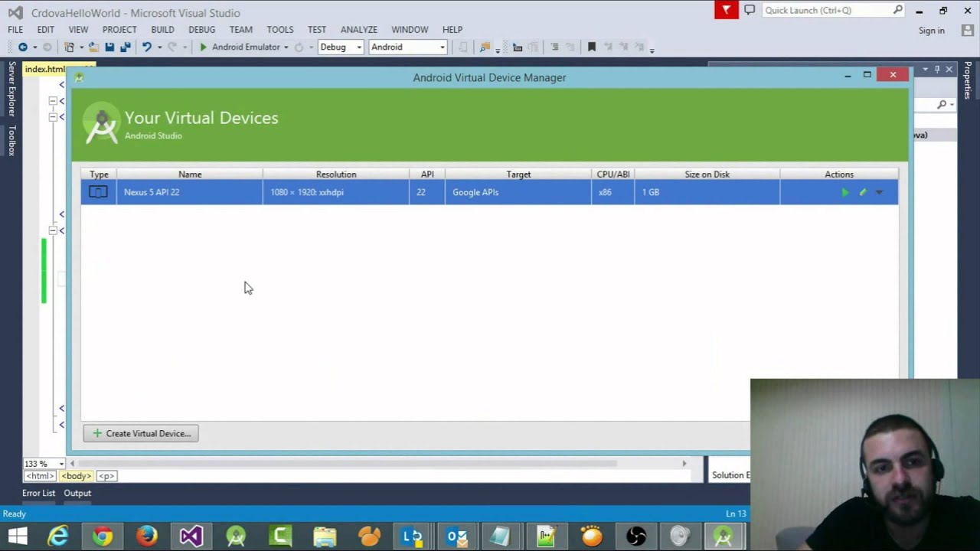This screenshot has width=980, height=551.
Task: Open the WINDOW menu
Action: 410,30
